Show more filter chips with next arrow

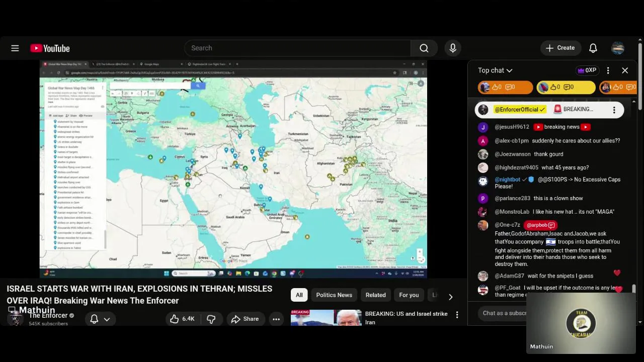(x=450, y=297)
